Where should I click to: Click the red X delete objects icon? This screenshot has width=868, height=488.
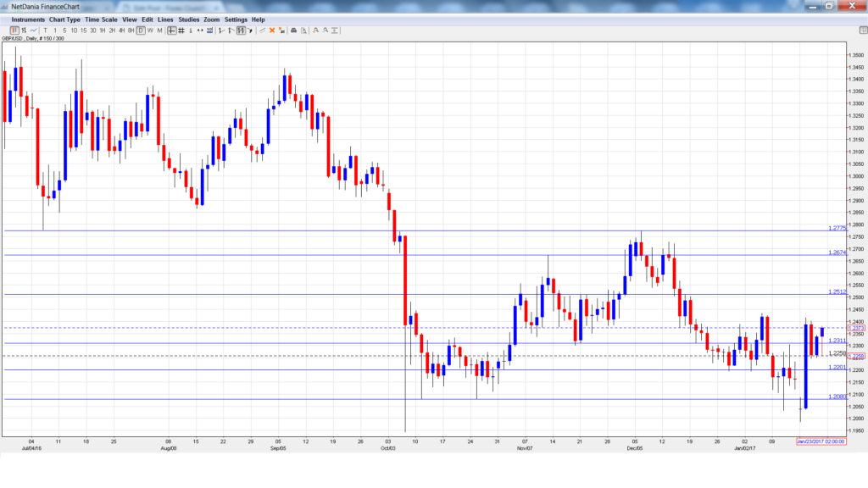pos(271,30)
